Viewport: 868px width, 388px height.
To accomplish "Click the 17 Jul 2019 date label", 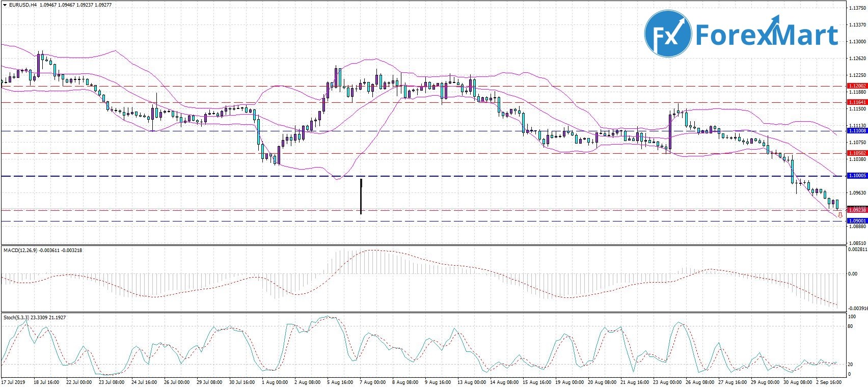I will (x=13, y=382).
